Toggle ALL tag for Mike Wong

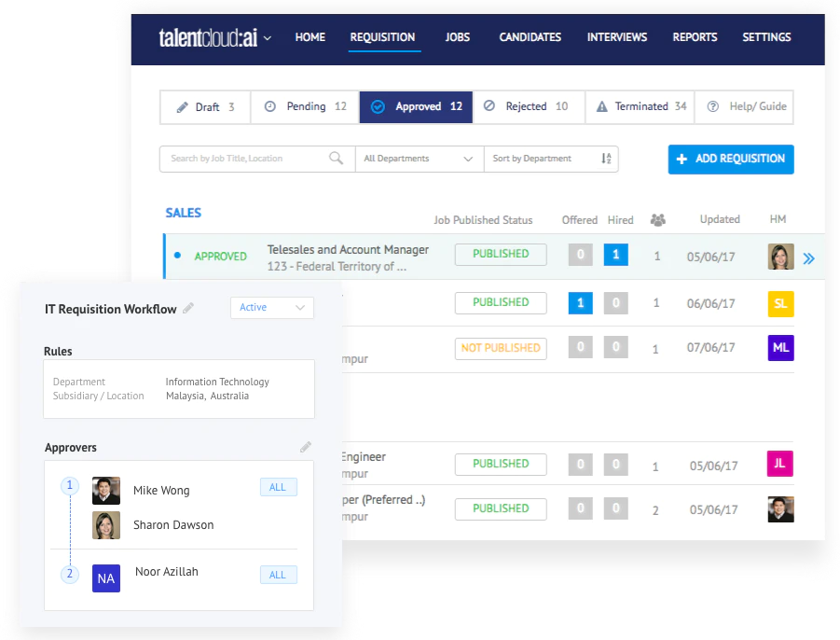click(x=278, y=487)
